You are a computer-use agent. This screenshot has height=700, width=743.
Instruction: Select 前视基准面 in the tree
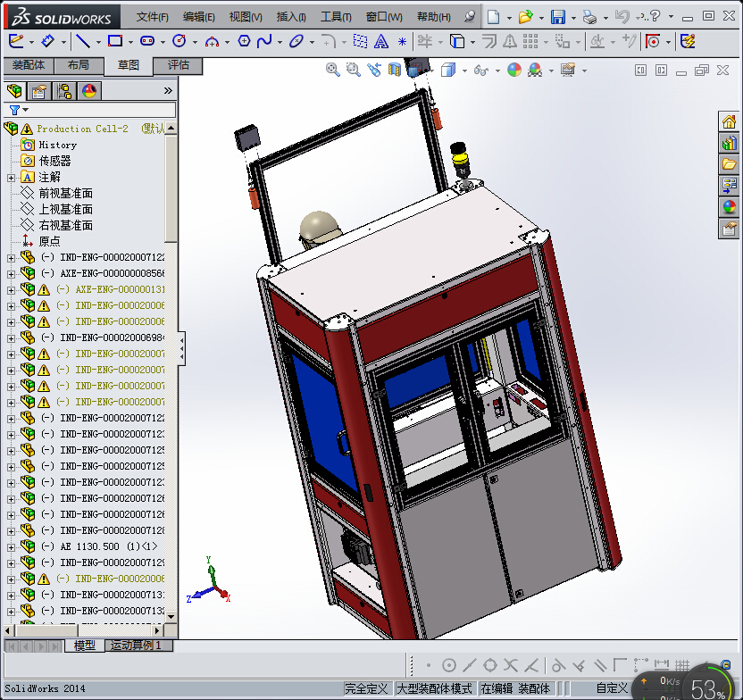click(x=65, y=193)
